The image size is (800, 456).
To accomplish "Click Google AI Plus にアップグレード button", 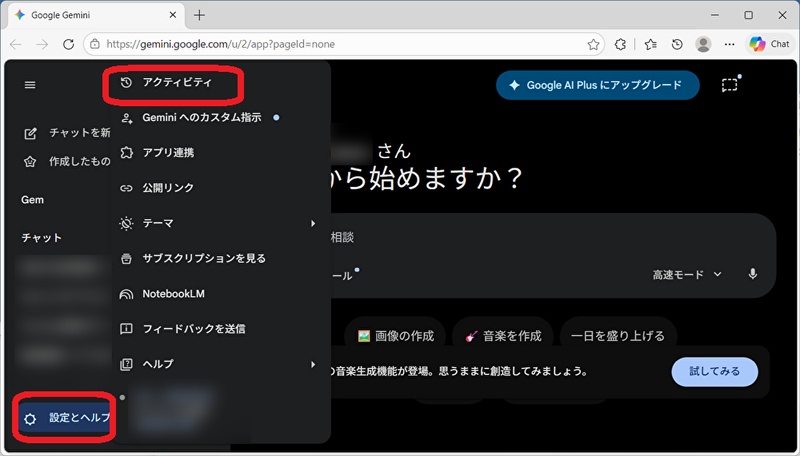I will [x=597, y=85].
